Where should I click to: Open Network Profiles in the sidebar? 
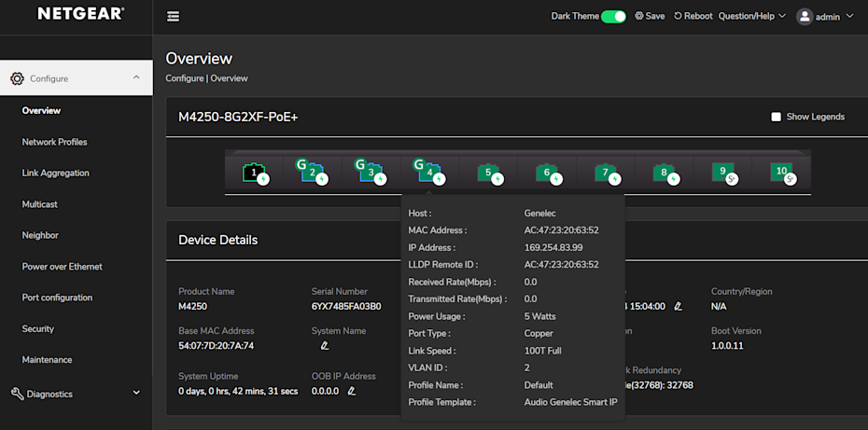pos(54,142)
